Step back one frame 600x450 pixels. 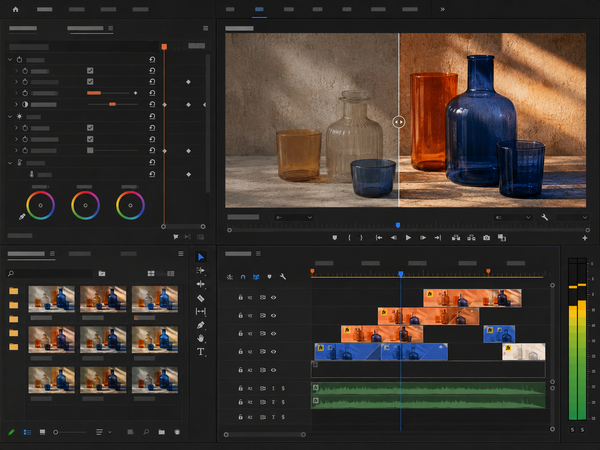point(393,238)
